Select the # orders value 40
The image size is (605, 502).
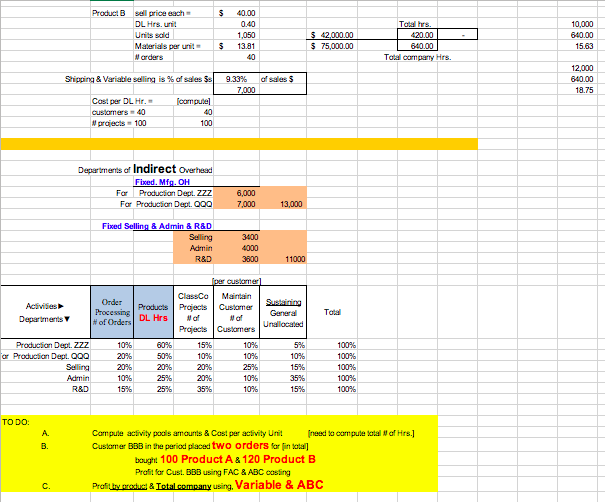[x=251, y=57]
